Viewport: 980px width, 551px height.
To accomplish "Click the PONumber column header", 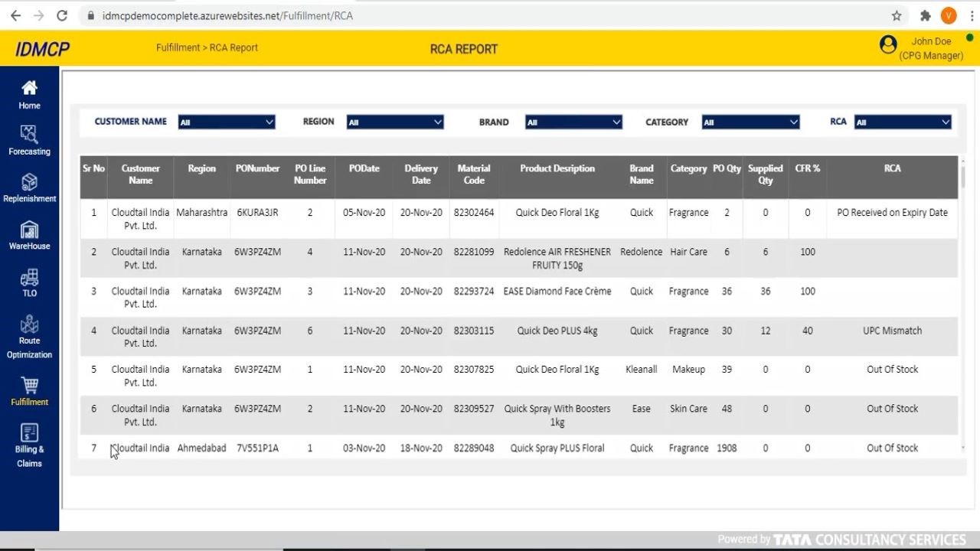I will (x=257, y=168).
